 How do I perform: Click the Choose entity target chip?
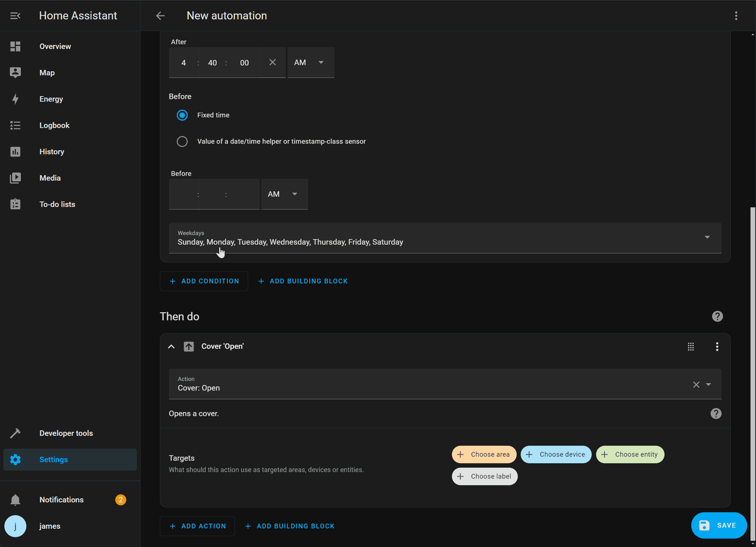[x=630, y=454]
